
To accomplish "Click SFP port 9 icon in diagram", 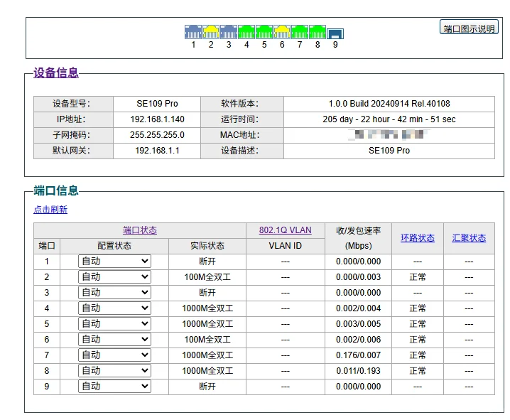I will tap(335, 33).
